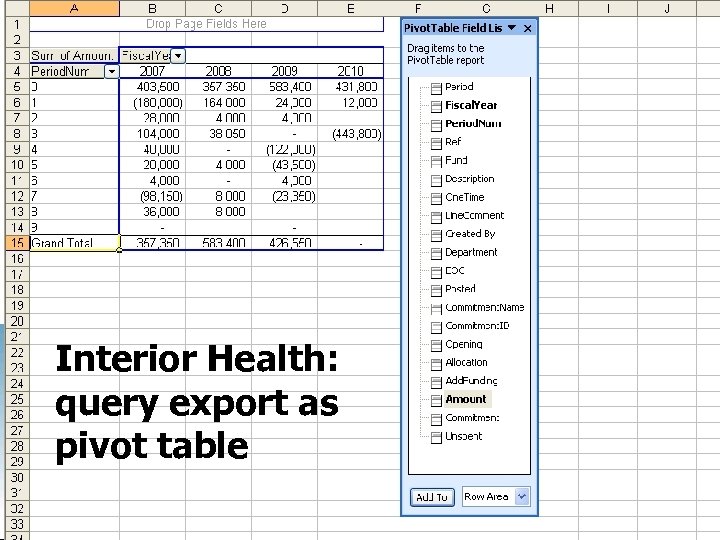The image size is (720, 540).
Task: Select the cell containing 403,500
Action: [152, 87]
